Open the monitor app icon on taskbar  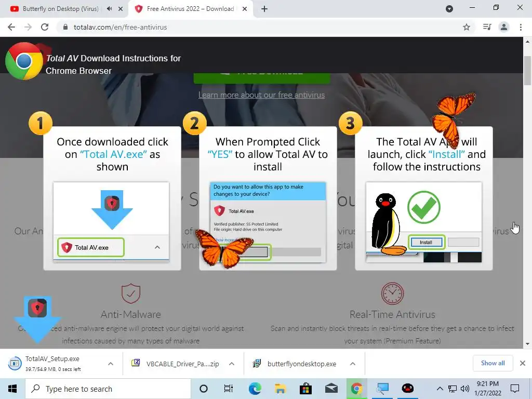tap(382, 389)
